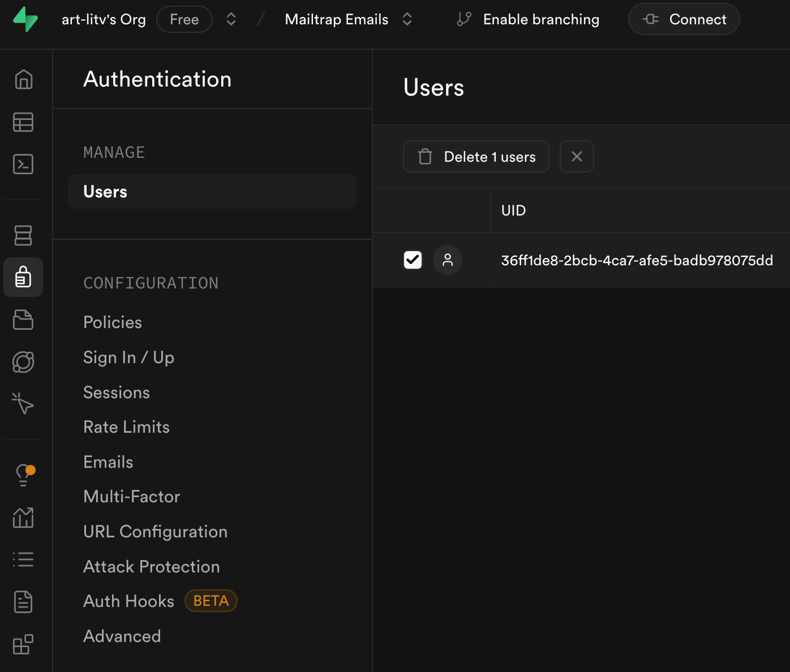Open Users in the Manage section

pos(212,192)
